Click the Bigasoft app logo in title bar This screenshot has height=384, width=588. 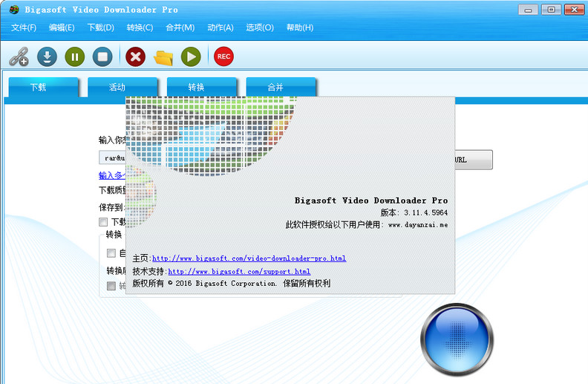14,10
